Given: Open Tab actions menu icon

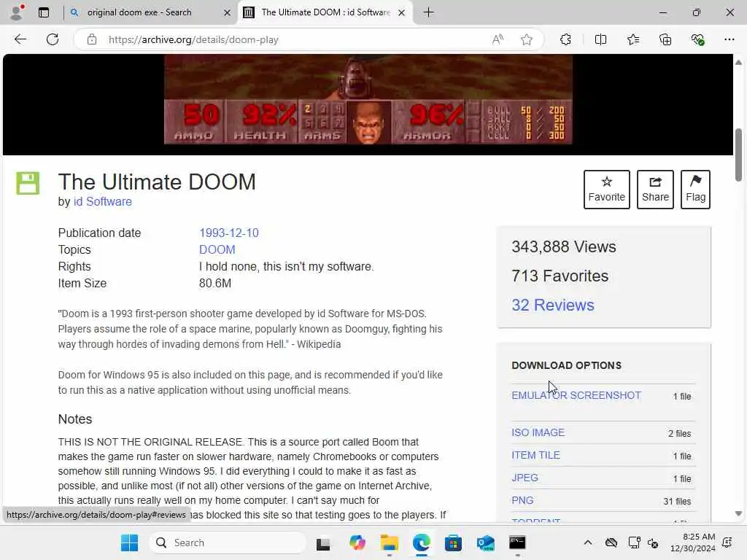Looking at the screenshot, I should [44, 12].
